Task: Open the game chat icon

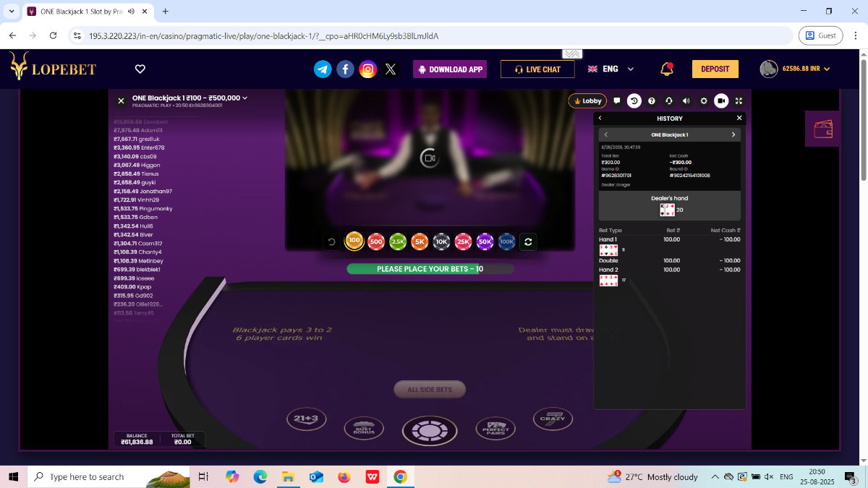Action: click(617, 101)
